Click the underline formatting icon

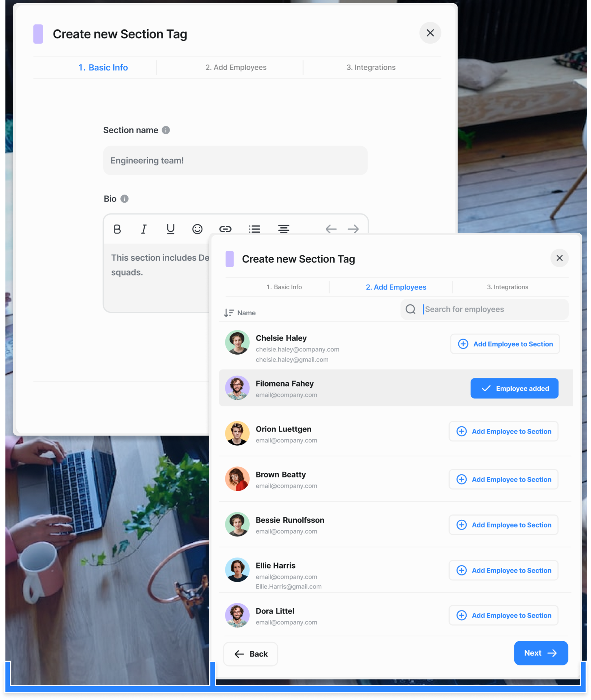(170, 229)
